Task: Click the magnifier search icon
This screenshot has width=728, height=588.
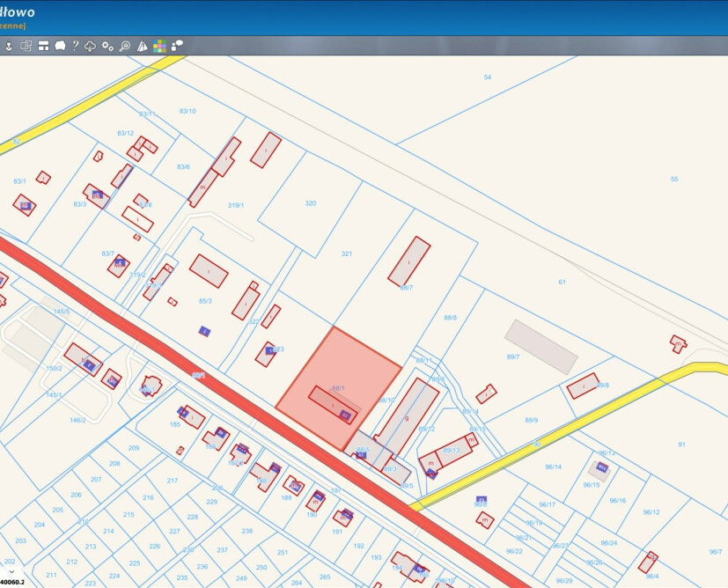Action: click(125, 46)
